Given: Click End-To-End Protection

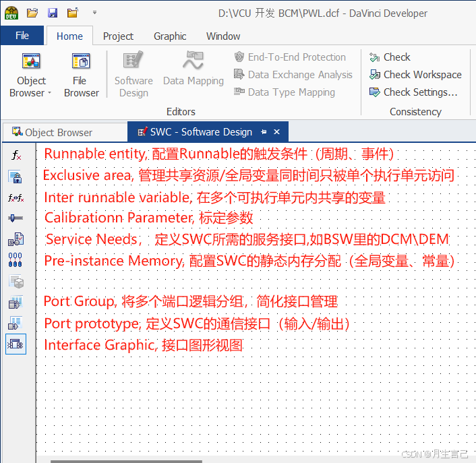Looking at the screenshot, I should [x=290, y=57].
